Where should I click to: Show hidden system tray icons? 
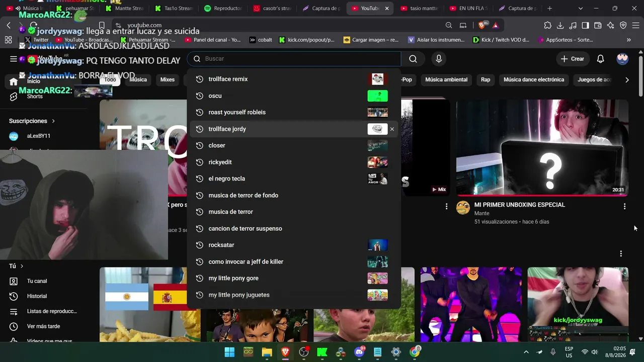526,352
